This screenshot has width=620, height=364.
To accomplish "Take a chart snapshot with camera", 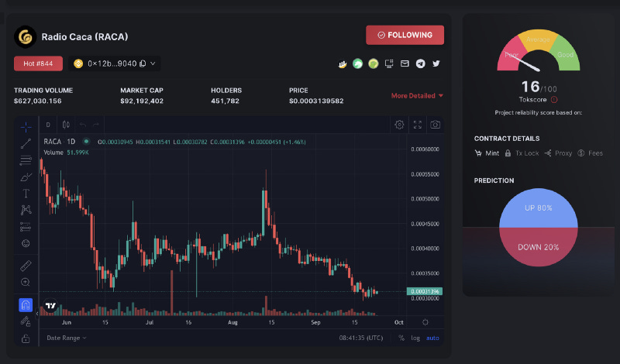I will [x=436, y=125].
